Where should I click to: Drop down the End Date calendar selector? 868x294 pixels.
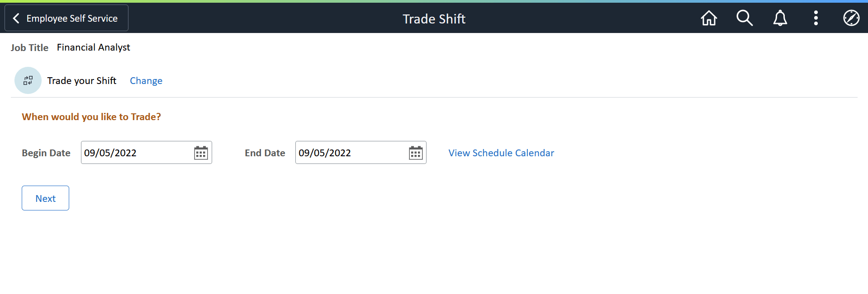(415, 153)
